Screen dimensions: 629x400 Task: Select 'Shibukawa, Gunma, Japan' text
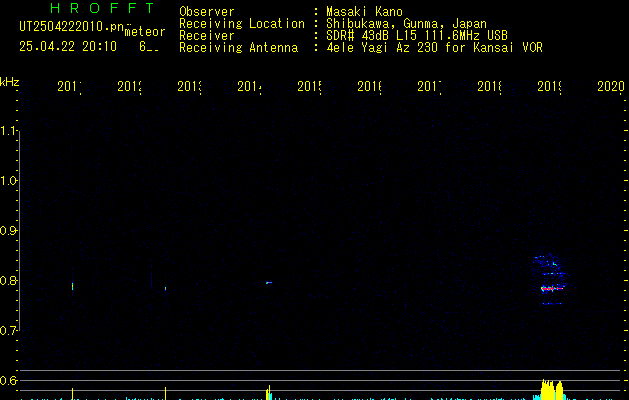(x=406, y=24)
